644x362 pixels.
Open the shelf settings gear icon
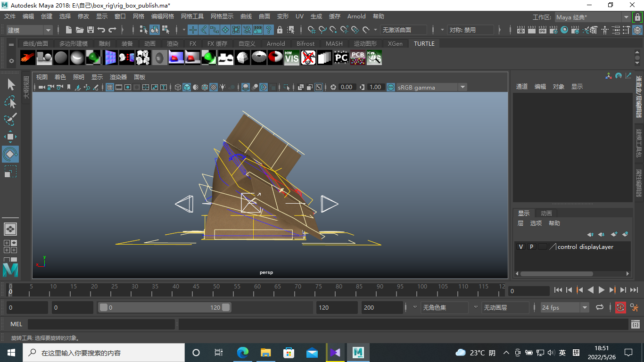pos(11,61)
